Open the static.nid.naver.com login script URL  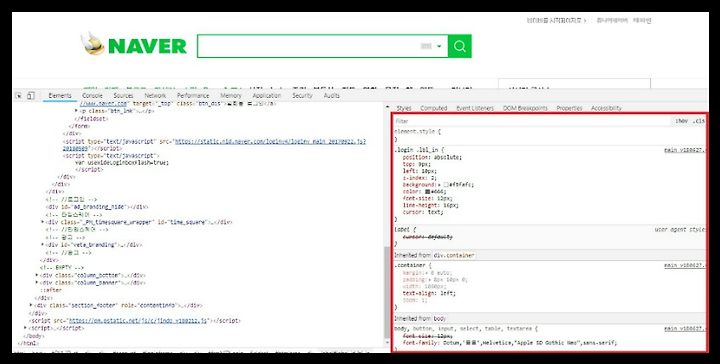point(270,141)
